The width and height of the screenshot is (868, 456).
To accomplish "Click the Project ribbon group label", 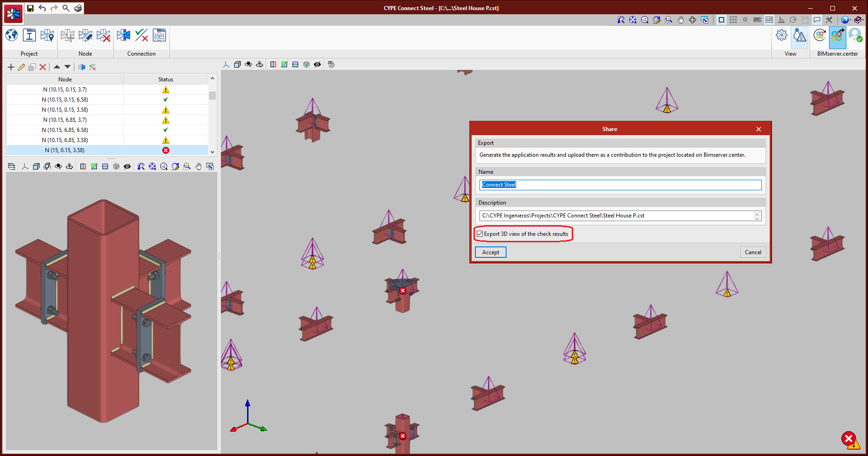I will [x=29, y=54].
